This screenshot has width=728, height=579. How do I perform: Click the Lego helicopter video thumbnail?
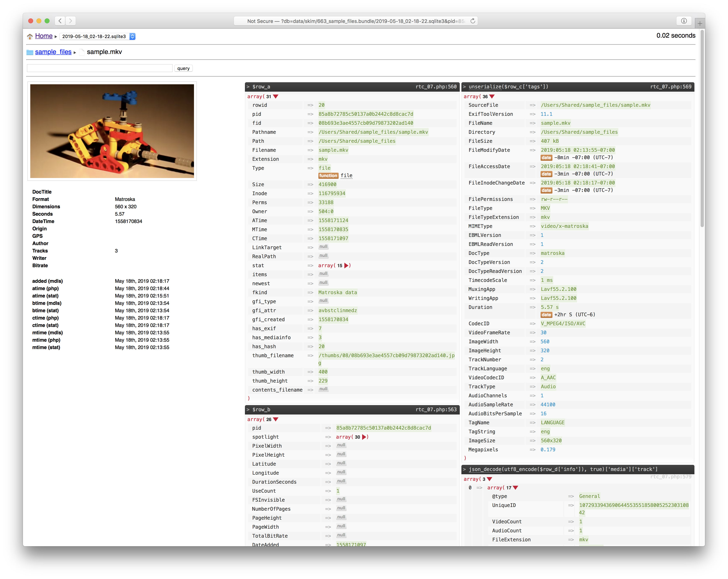tap(112, 131)
